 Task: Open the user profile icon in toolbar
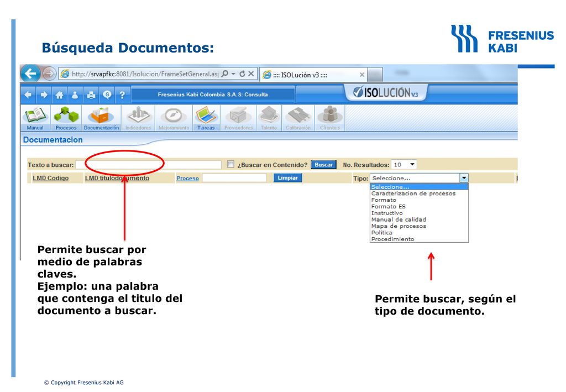tap(75, 95)
